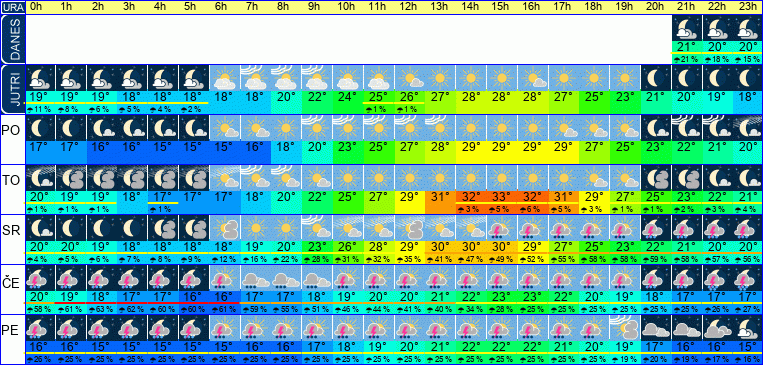Click the 49 % precipitation in SR row
The height and width of the screenshot is (365, 763).
pyautogui.click(x=502, y=259)
